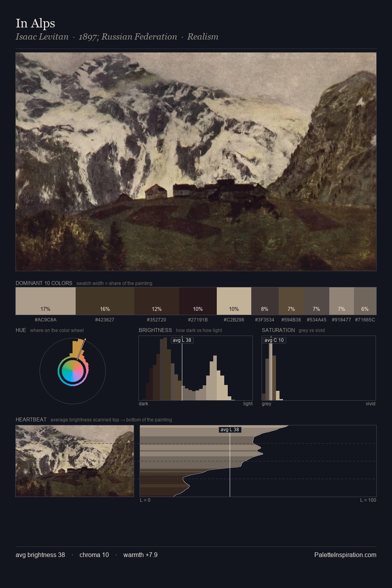Click the '#352720' hex code text
Screen dimensions: 392x588
point(156,320)
